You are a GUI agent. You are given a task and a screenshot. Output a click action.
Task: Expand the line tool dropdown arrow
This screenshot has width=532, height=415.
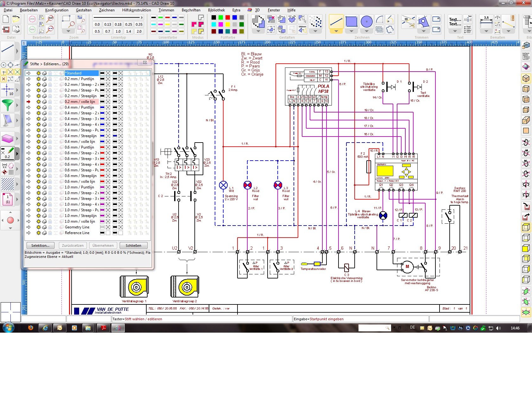point(336,31)
